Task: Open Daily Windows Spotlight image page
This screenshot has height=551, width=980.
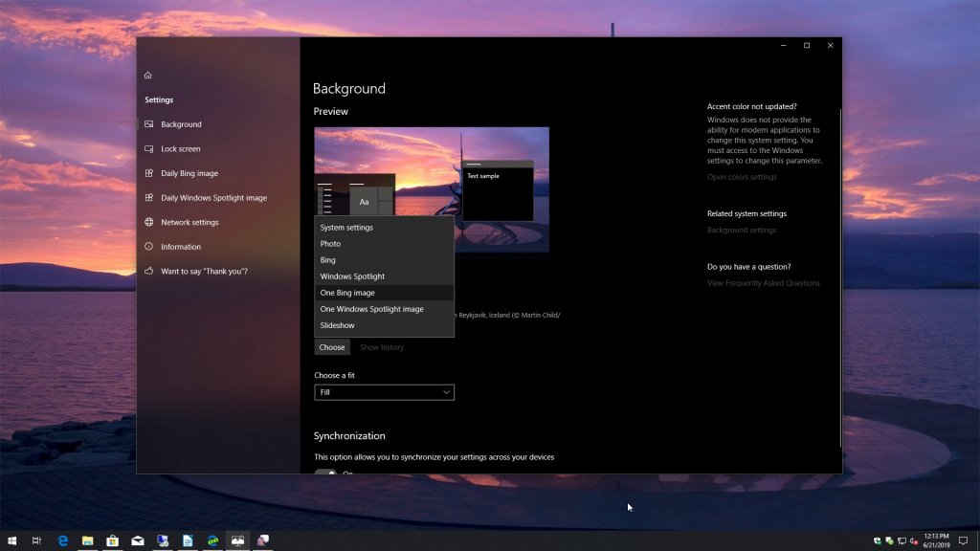Action: tap(213, 197)
